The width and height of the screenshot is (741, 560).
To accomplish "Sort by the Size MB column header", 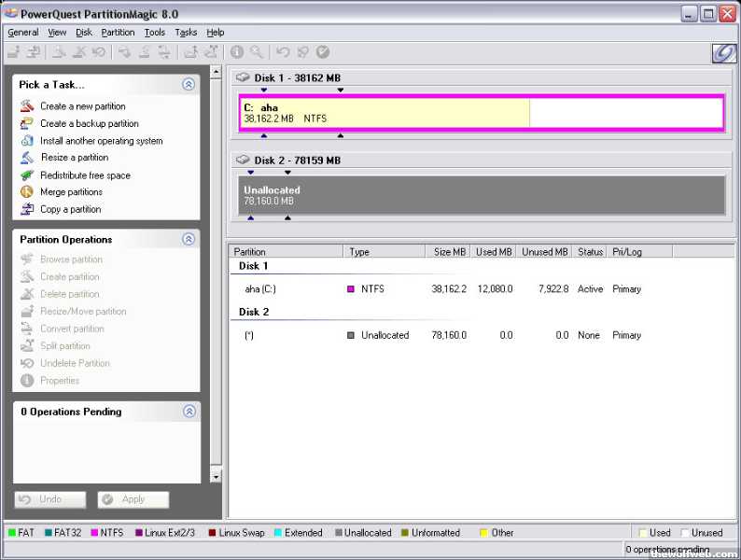I will pyautogui.click(x=448, y=252).
